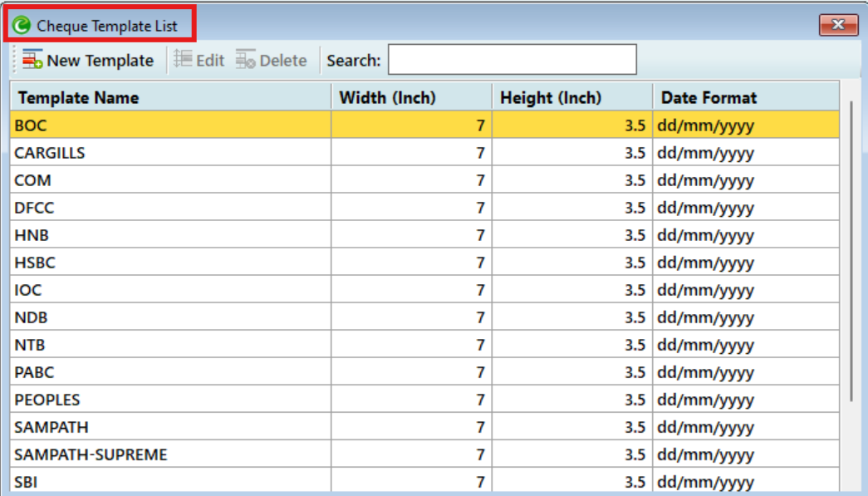Select the IOC template row
This screenshot has height=496, width=868.
[424, 289]
